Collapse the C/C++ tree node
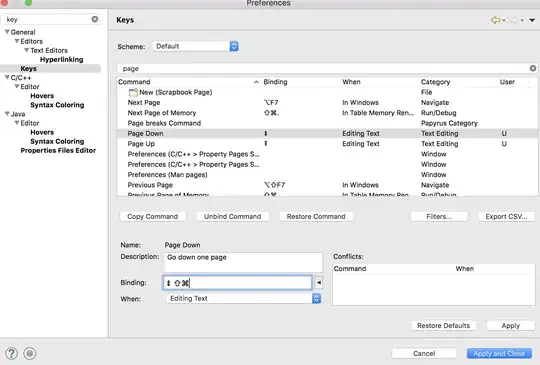 pyautogui.click(x=7, y=77)
